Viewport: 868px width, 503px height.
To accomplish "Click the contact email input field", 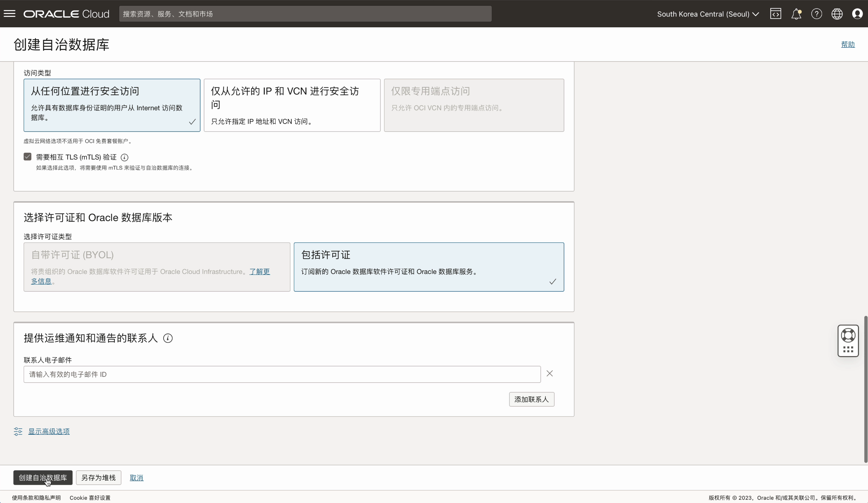I will click(282, 374).
